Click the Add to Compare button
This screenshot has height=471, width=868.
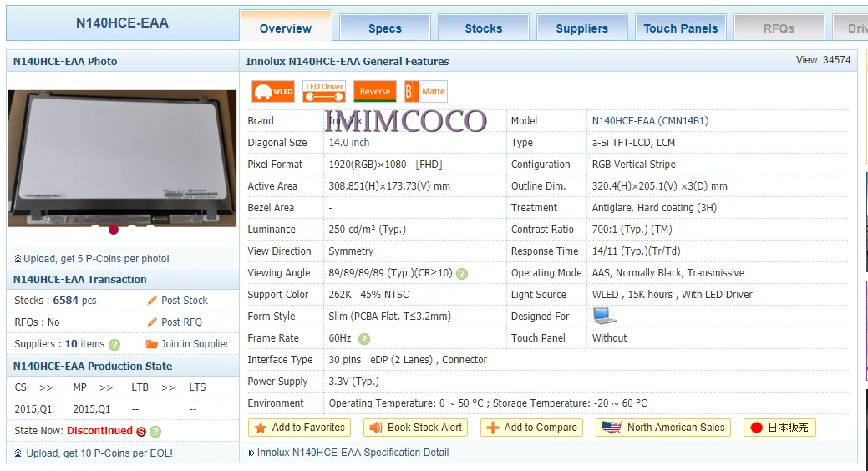coord(531,428)
